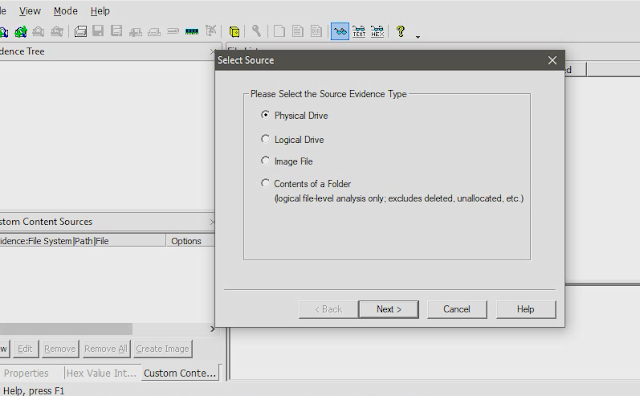Click the Custom Content Sources horizontal scrollbar thumb
640x396 pixels.
click(66, 329)
